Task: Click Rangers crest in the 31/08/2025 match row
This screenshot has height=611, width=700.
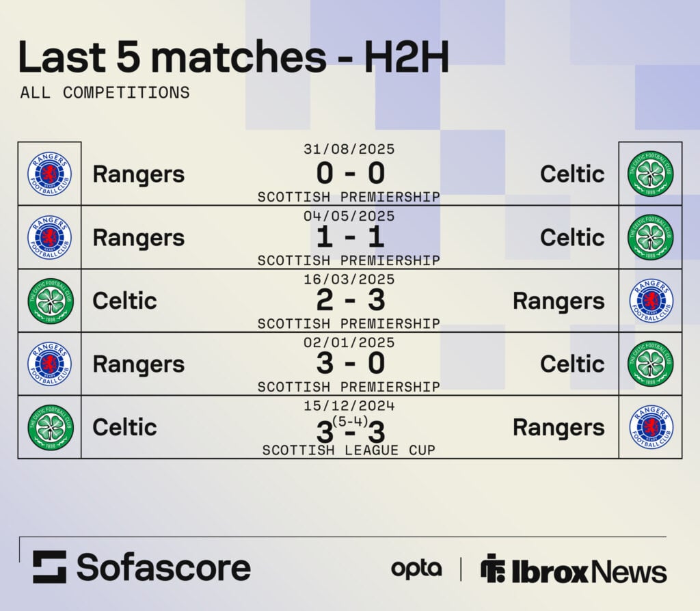Action: click(49, 174)
